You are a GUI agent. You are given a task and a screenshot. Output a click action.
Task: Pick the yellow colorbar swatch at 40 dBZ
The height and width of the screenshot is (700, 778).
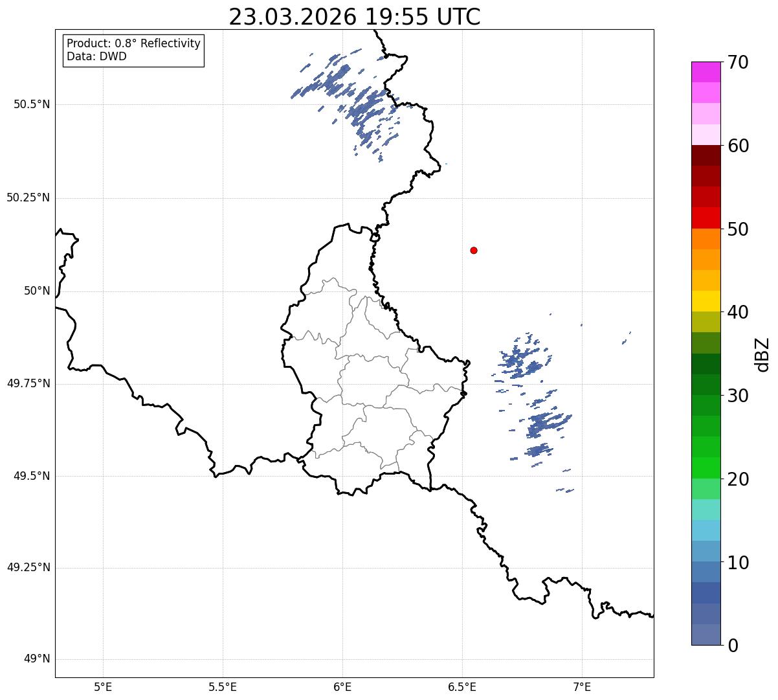(706, 302)
